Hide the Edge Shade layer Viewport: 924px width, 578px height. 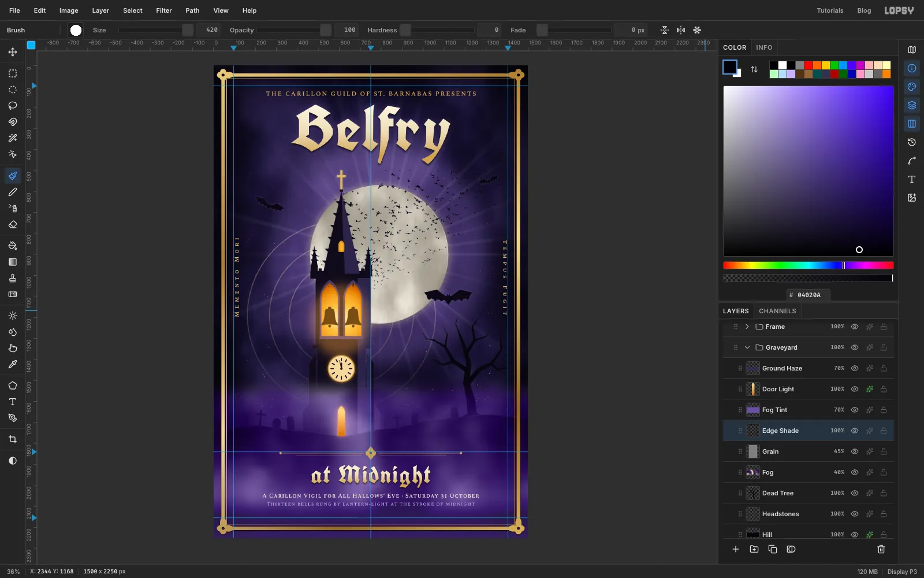[855, 431]
